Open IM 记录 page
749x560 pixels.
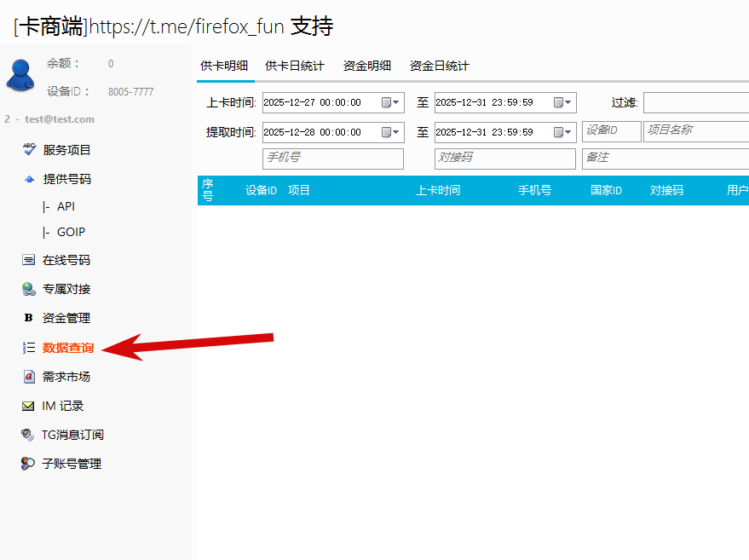pos(62,406)
